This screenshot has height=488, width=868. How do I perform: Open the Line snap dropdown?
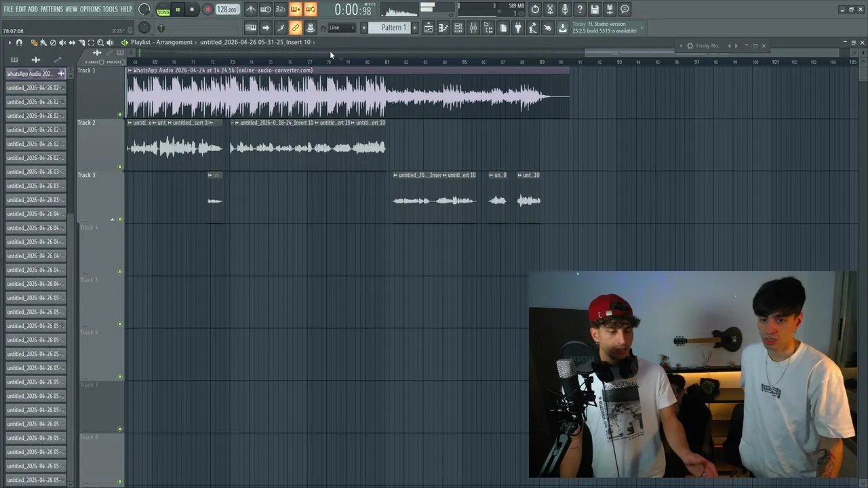(343, 28)
